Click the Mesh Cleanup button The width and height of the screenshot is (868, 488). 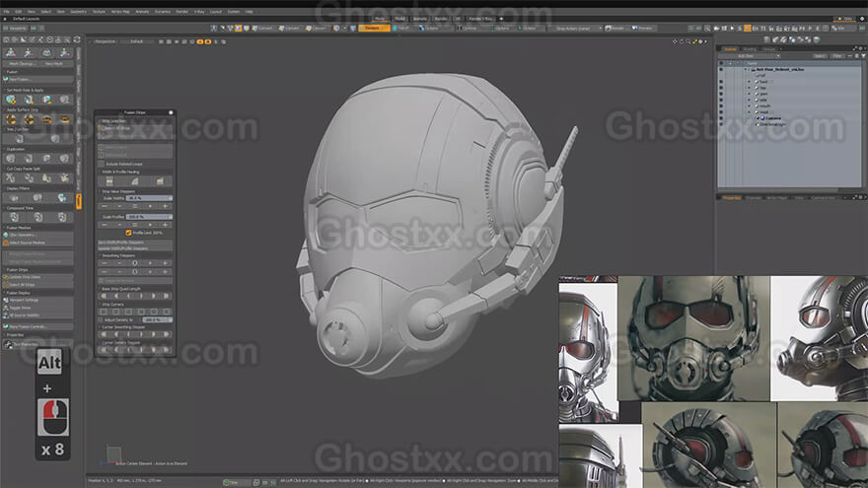(21, 64)
